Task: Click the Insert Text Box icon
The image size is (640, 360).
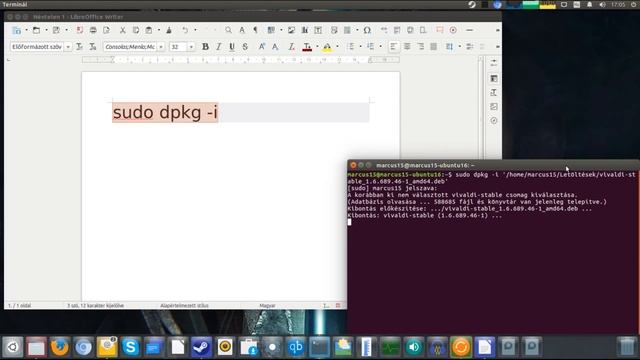Action: pyautogui.click(x=318, y=30)
